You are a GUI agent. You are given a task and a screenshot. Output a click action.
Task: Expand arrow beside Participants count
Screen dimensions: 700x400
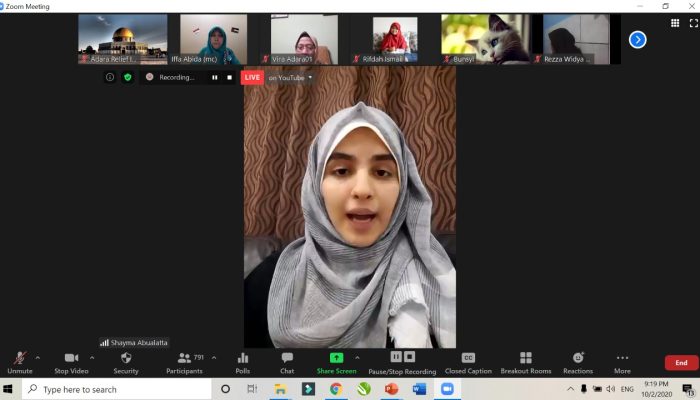(214, 358)
